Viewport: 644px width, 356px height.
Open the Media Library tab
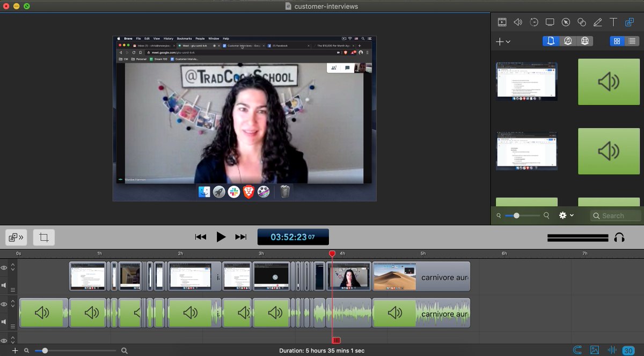point(629,22)
